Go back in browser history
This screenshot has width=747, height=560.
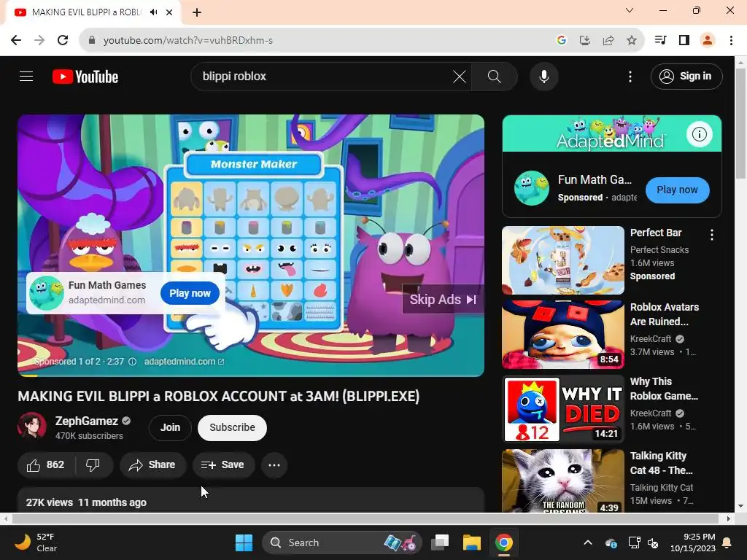coord(16,41)
